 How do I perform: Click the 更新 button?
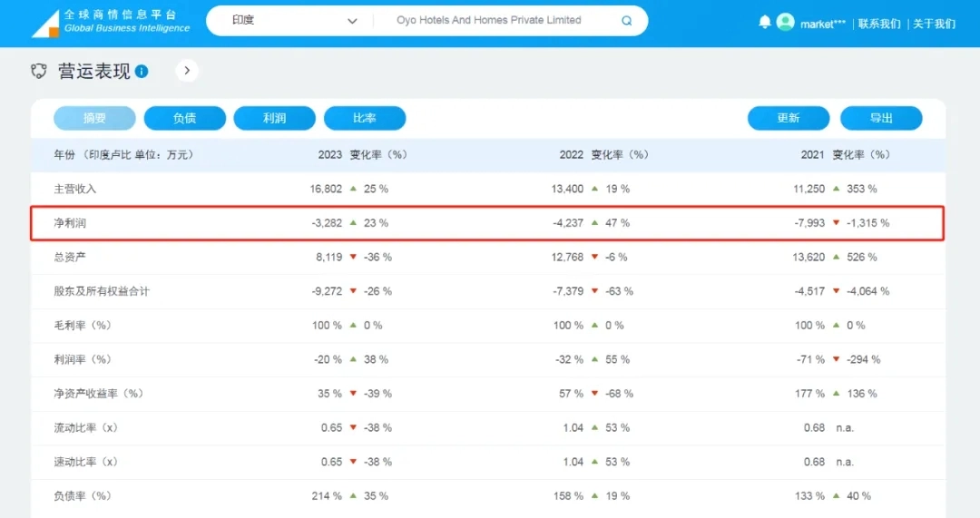[788, 118]
